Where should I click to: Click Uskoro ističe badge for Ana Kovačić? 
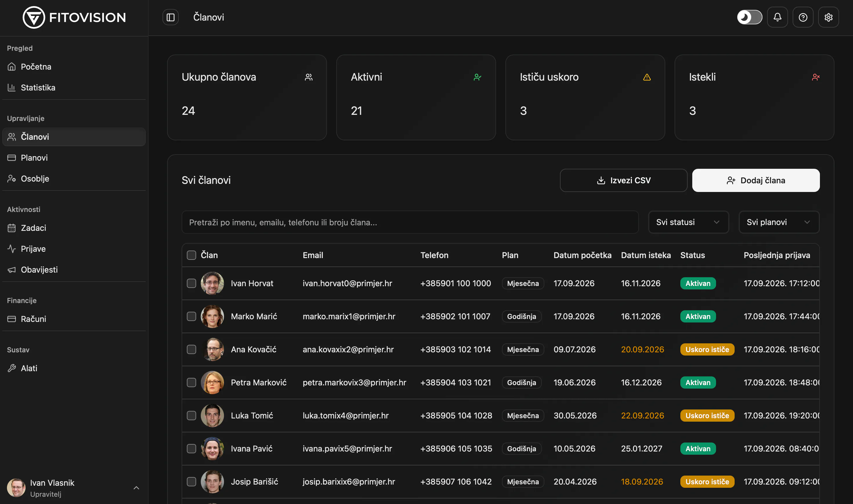(707, 349)
